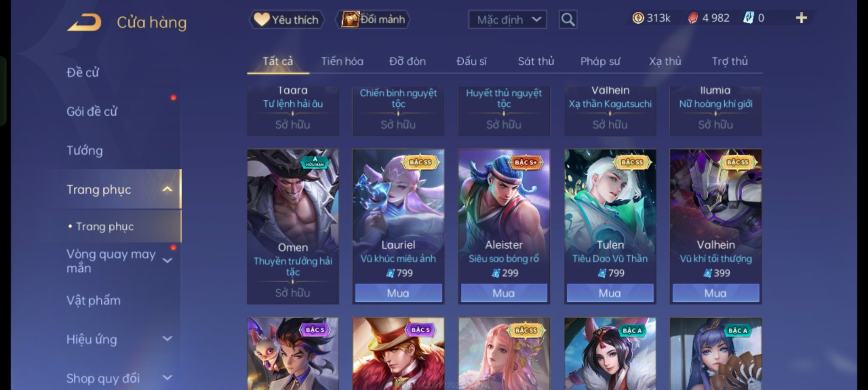The height and width of the screenshot is (390, 868).
Task: Tap the blue voucher currency icon
Action: 748,18
